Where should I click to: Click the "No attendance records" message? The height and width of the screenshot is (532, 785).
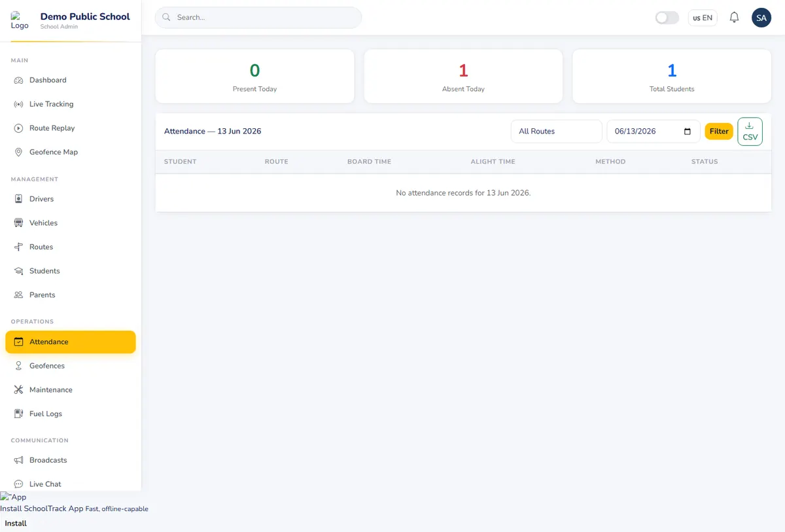coord(463,193)
